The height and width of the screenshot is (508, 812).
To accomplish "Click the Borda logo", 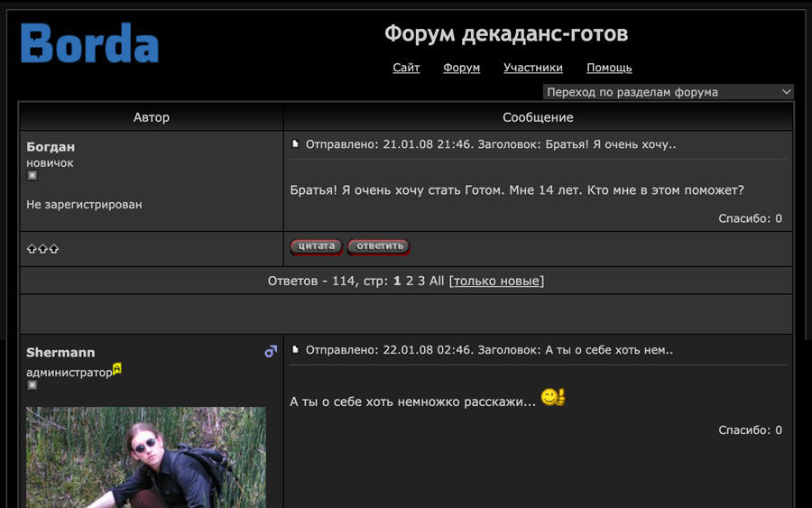I will 89,43.
